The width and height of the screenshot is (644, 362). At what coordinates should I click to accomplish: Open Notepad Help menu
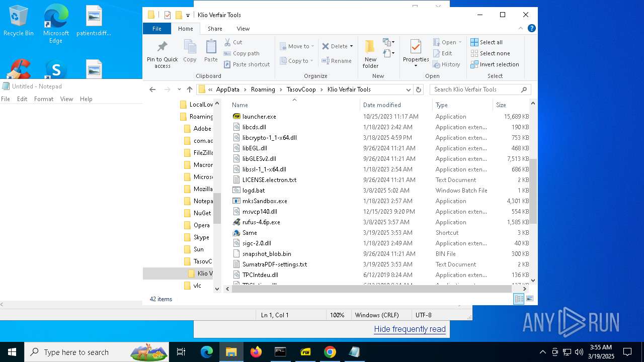(x=86, y=99)
